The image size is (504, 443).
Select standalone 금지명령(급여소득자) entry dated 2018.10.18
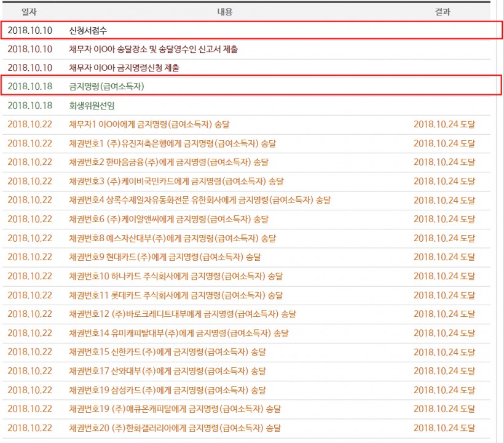(106, 87)
